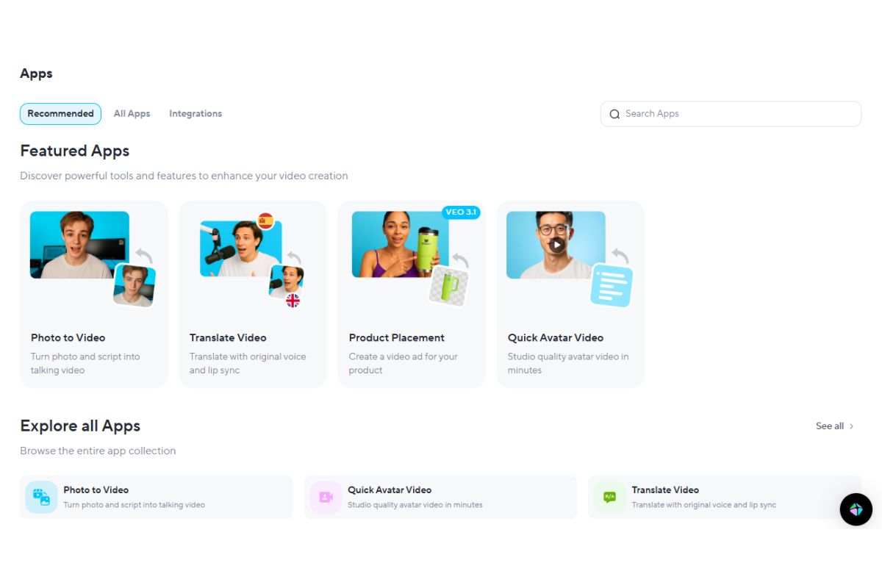Click the Translate Video list icon
This screenshot has width=882, height=588.
609,497
